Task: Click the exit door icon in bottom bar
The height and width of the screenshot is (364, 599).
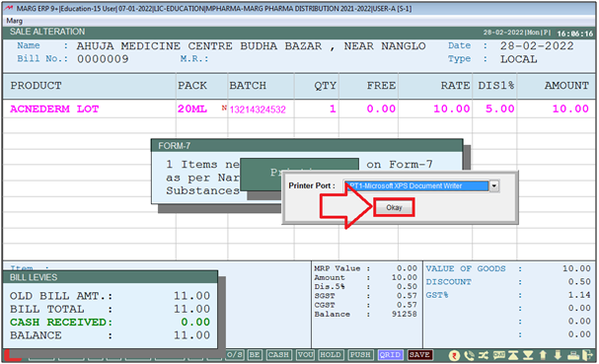Action: pos(587,355)
